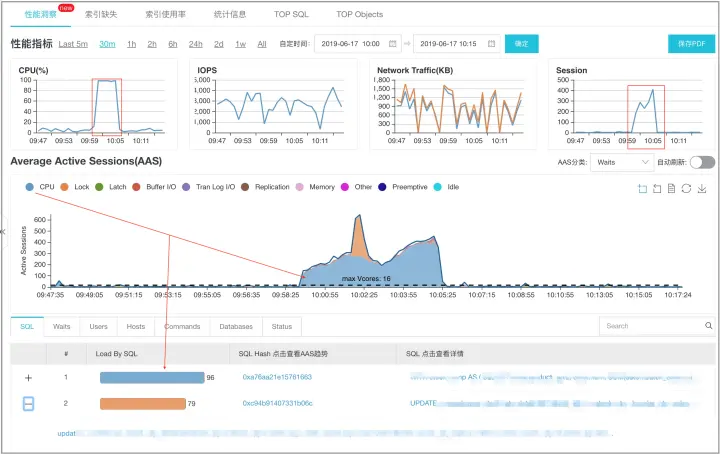Select the Hosts sub-tab
The width and height of the screenshot is (720, 454).
pos(135,326)
